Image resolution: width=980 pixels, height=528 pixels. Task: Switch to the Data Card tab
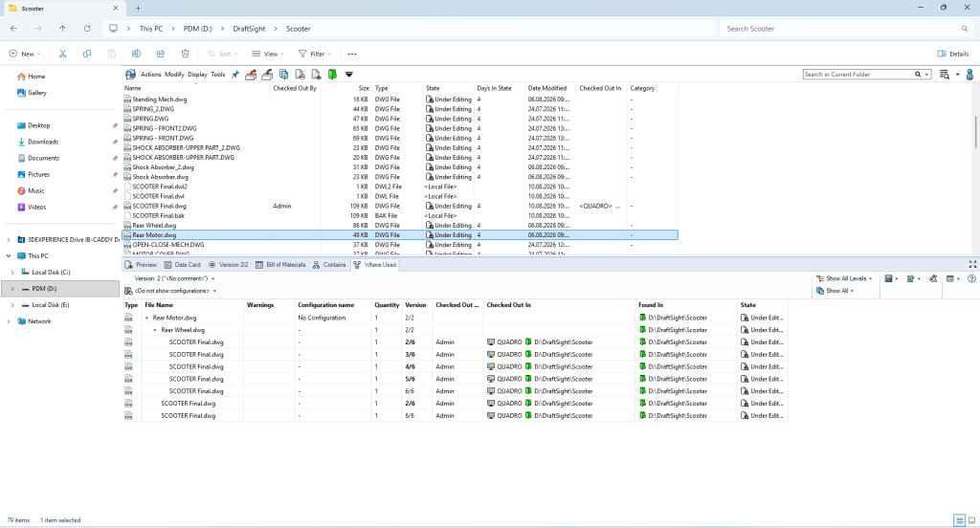183,265
